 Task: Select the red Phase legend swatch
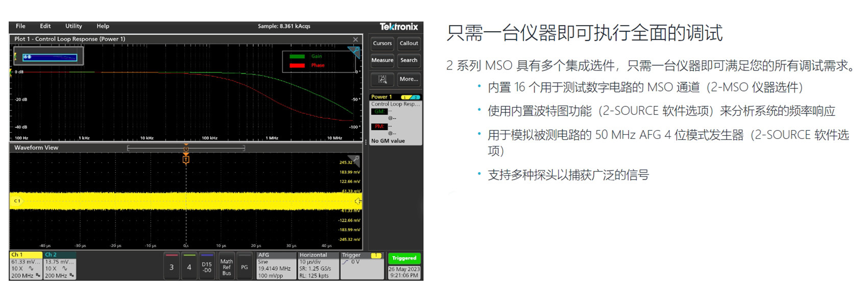pyautogui.click(x=297, y=65)
